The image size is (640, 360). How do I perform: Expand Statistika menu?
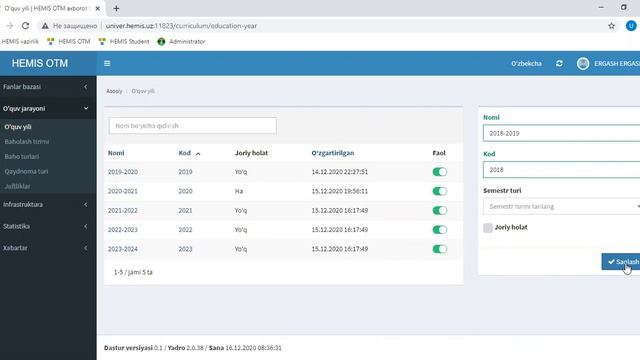pos(48,226)
